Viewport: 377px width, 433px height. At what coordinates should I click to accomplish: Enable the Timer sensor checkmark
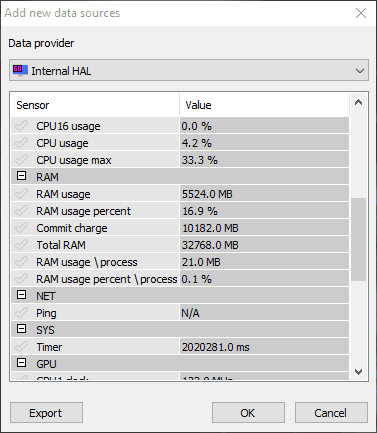(x=21, y=347)
